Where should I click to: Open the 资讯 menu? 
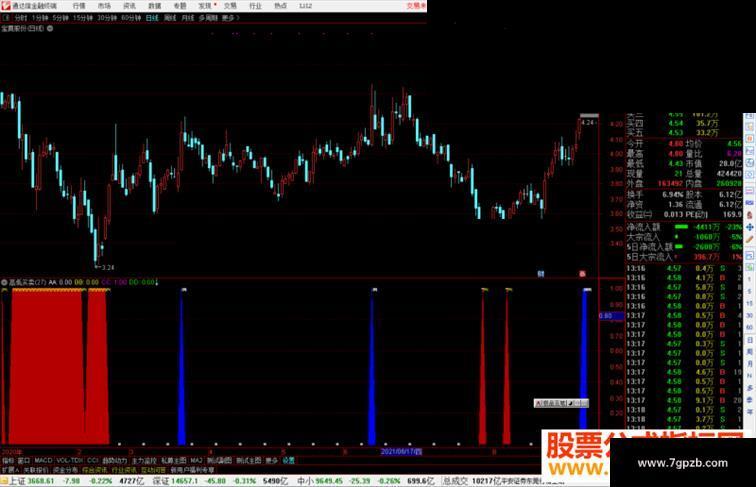pos(129,6)
